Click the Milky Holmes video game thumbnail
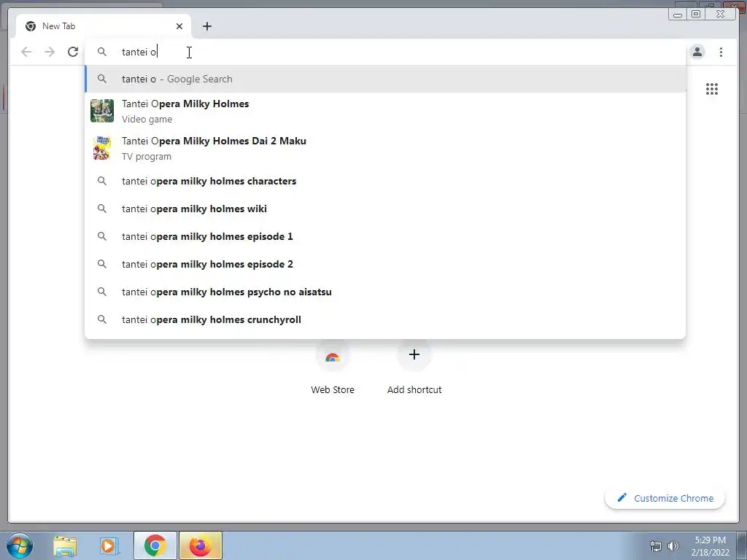 pyautogui.click(x=102, y=111)
